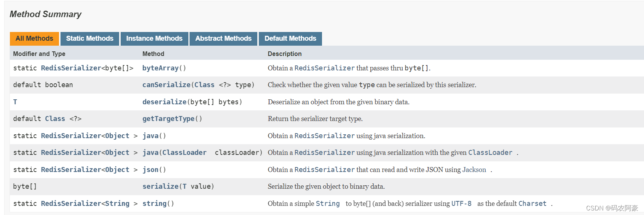
Task: Open the Class link in getTargetType row
Action: click(x=55, y=119)
